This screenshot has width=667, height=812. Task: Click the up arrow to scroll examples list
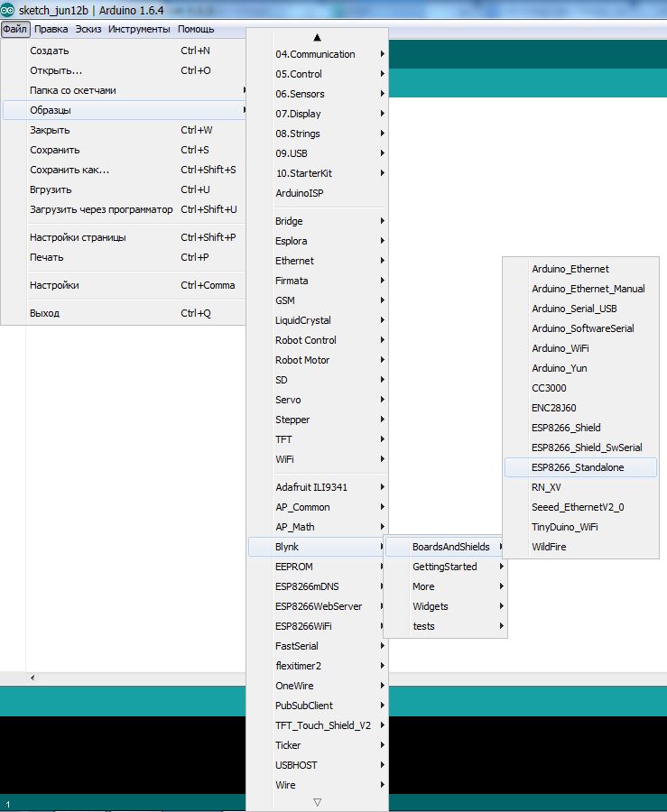318,37
